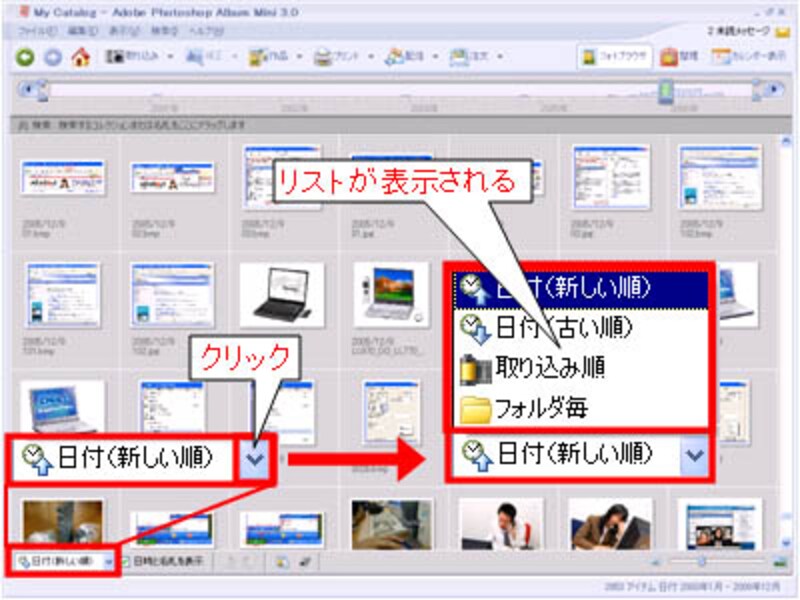Click the rotate-right icon in bottom bar
This screenshot has width=800, height=600.
coord(248,562)
